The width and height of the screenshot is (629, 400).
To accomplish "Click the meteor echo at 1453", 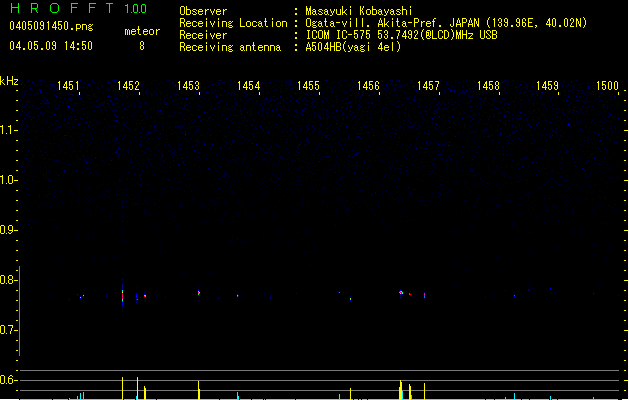I will (x=199, y=293).
